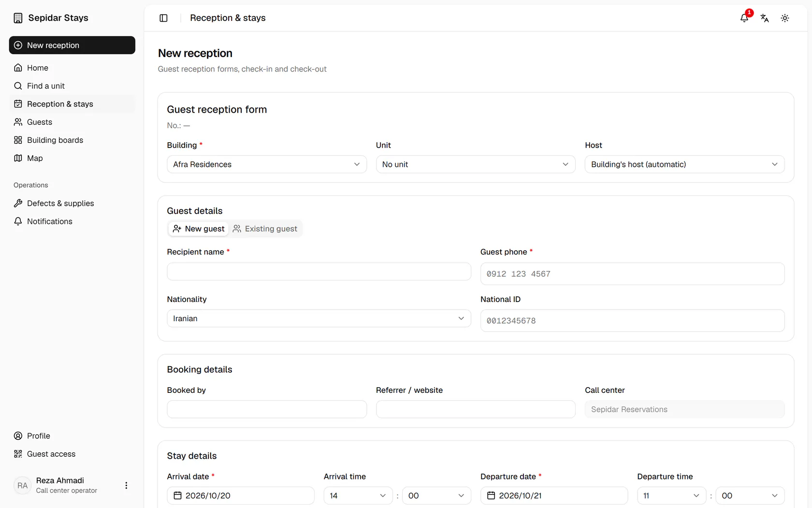Click the Building boards grid icon
The height and width of the screenshot is (508, 812).
[x=18, y=140]
